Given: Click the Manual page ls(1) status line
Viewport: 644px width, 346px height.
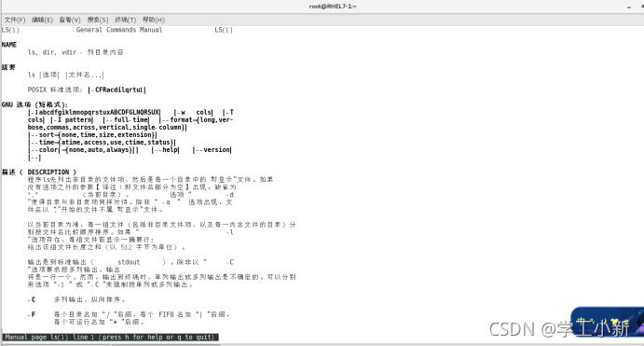Looking at the screenshot, I should coord(110,337).
